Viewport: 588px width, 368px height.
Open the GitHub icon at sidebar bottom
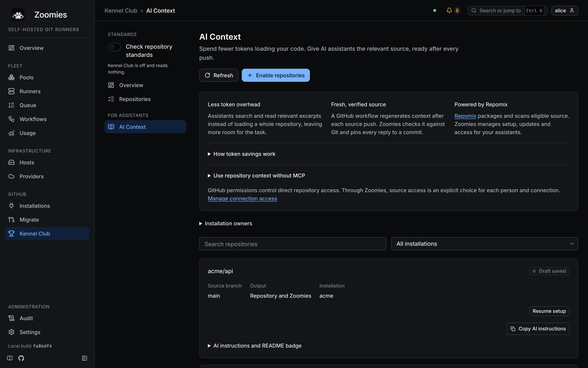click(21, 358)
